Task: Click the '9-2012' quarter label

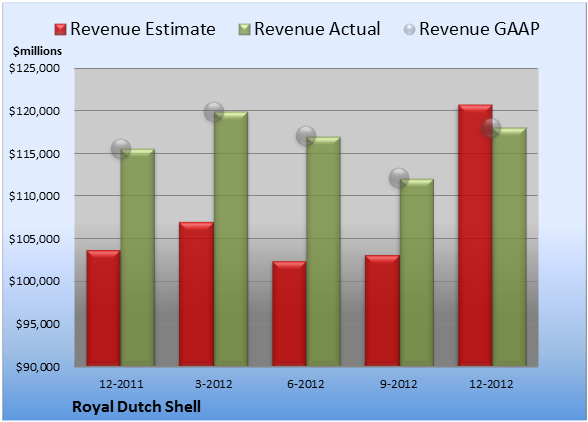Action: (399, 384)
